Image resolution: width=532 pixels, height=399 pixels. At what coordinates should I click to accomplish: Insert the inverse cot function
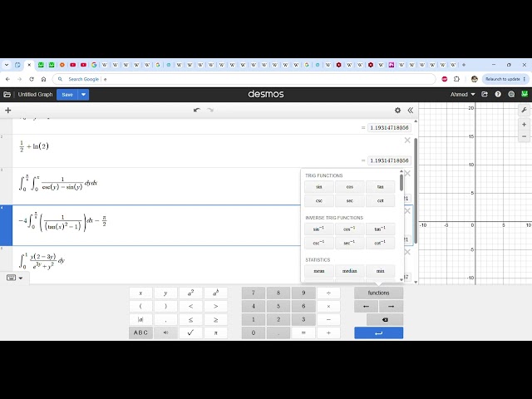point(380,243)
